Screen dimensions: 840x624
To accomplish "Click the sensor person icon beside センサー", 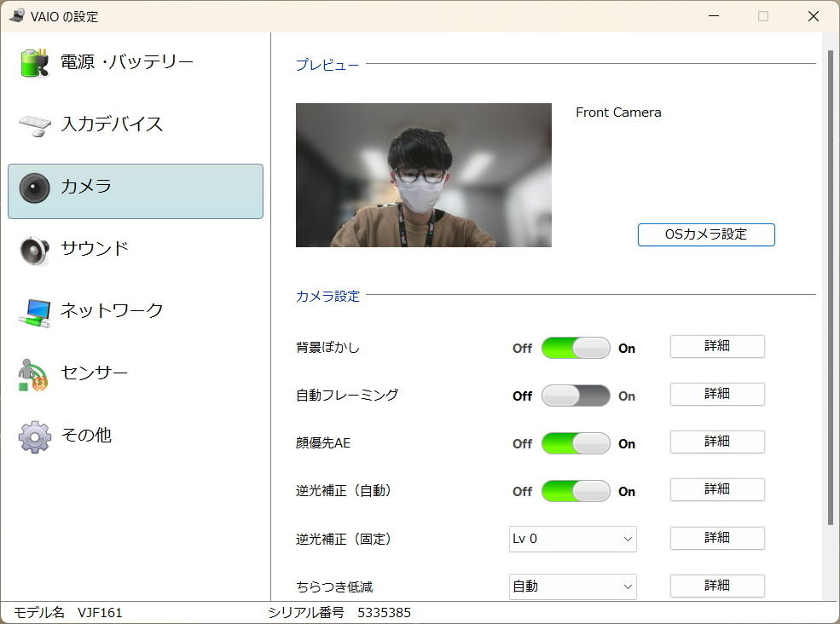I will pos(33,375).
